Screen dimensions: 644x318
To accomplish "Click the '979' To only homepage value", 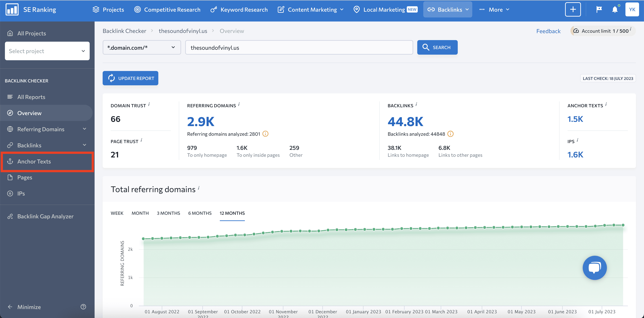I will coord(192,148).
